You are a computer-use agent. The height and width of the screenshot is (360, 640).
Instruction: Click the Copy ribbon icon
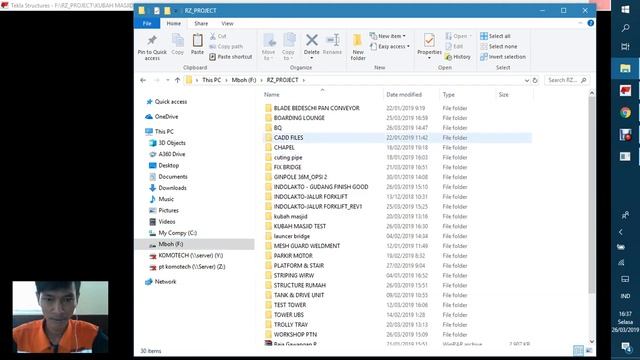(178, 41)
